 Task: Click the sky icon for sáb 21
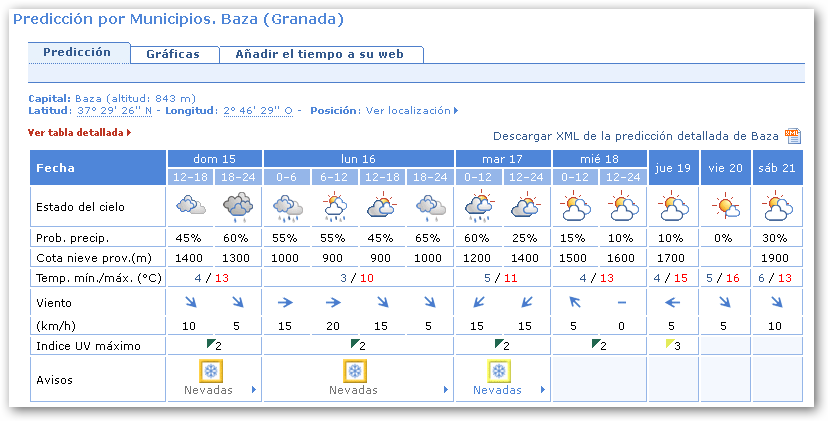777,208
